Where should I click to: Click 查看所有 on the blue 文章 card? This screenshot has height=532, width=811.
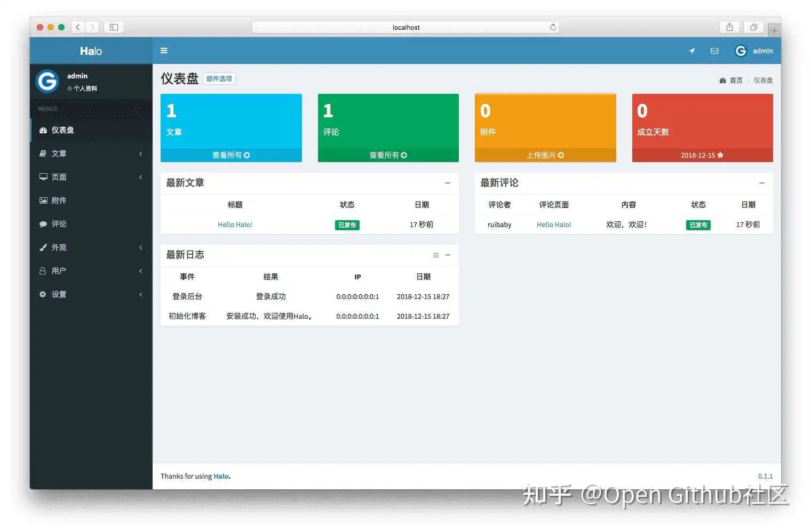(x=231, y=155)
